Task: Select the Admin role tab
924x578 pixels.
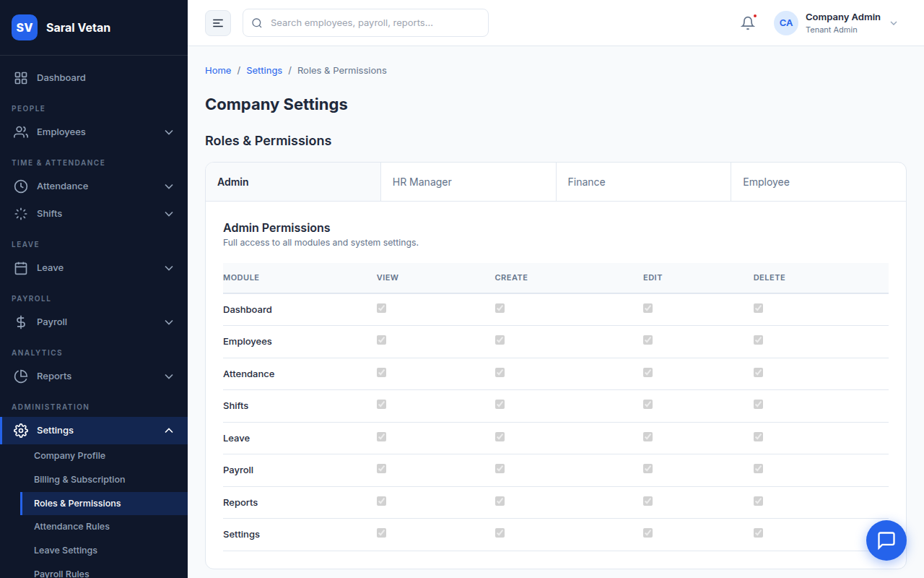Action: coord(293,182)
